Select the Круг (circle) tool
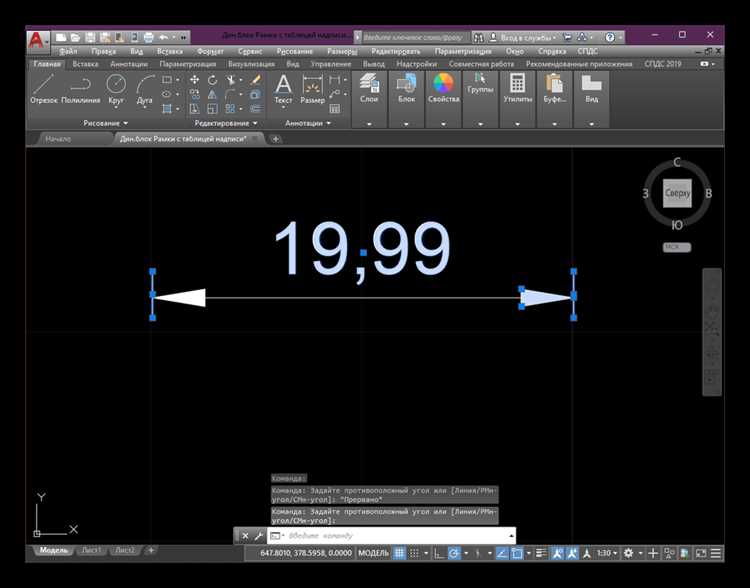 pyautogui.click(x=116, y=89)
